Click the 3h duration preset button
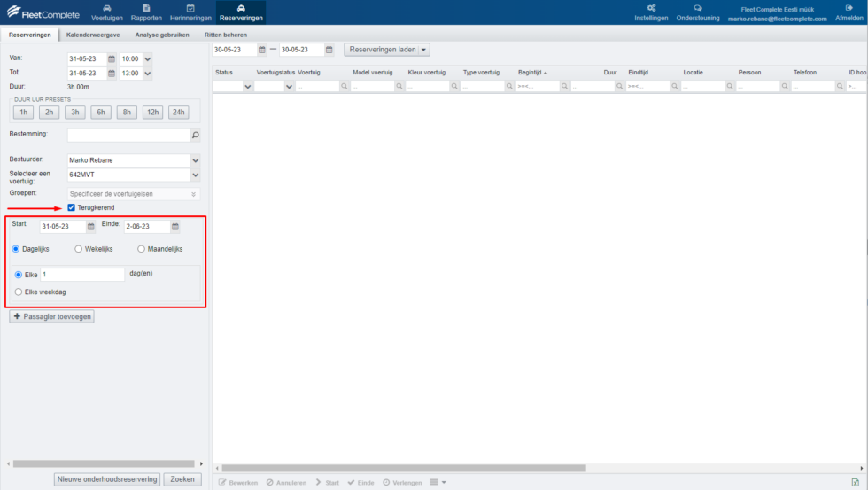868x490 pixels. click(75, 113)
